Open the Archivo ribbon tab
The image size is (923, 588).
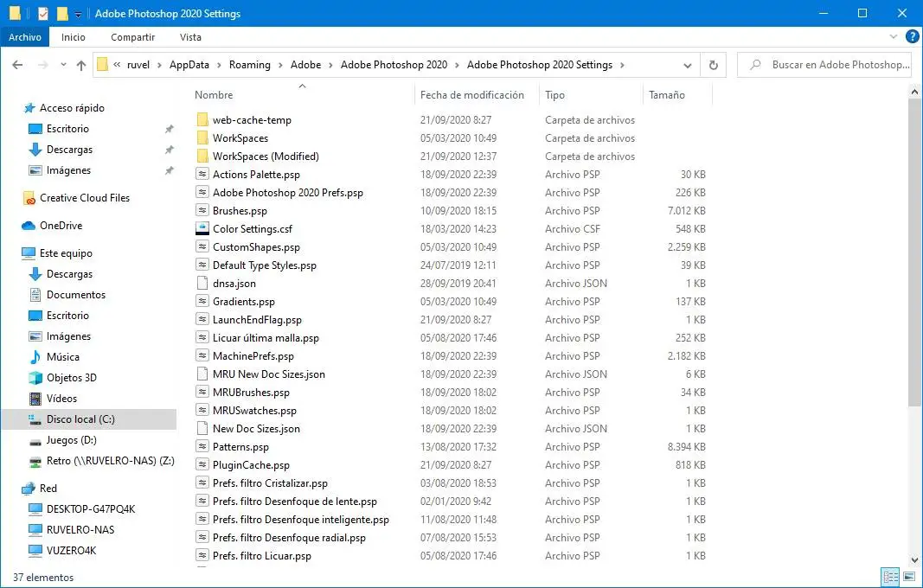(x=25, y=37)
